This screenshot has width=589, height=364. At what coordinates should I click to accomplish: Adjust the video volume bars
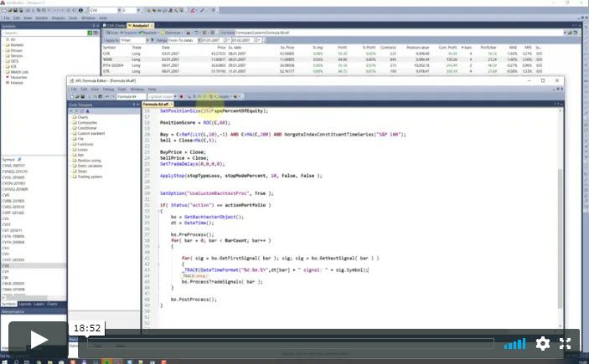tap(515, 343)
